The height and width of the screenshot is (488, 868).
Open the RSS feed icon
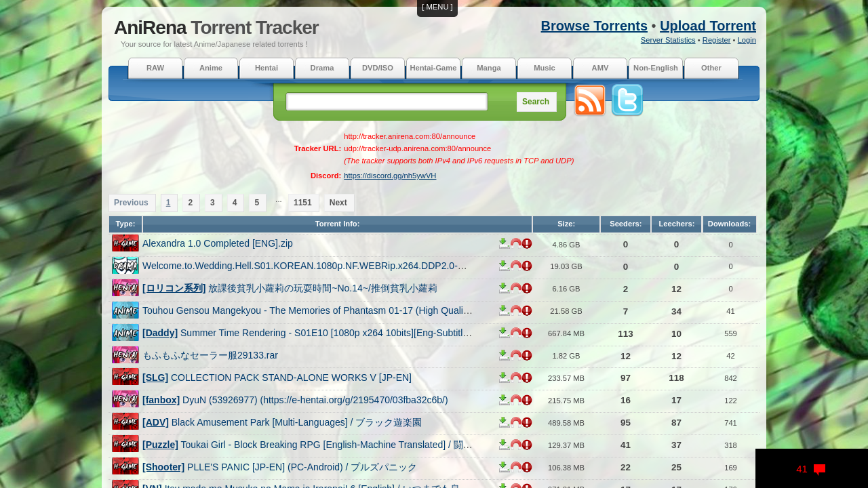590,100
